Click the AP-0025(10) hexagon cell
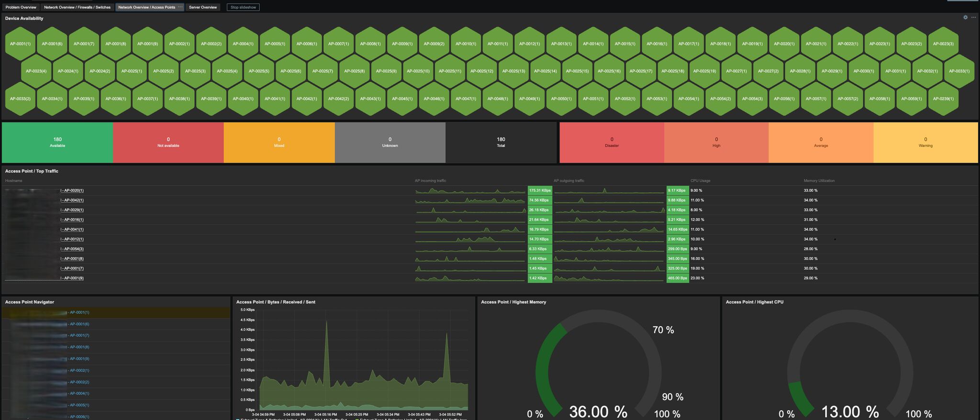Image resolution: width=980 pixels, height=420 pixels. point(418,71)
